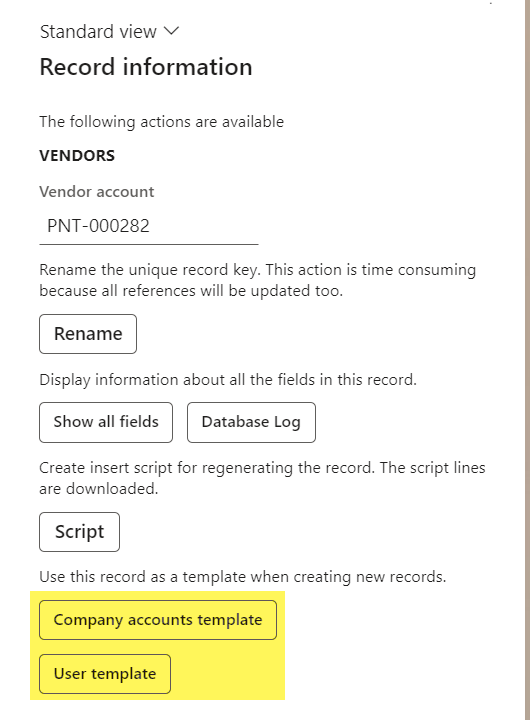Select Company accounts template
The width and height of the screenshot is (530, 720).
(158, 620)
